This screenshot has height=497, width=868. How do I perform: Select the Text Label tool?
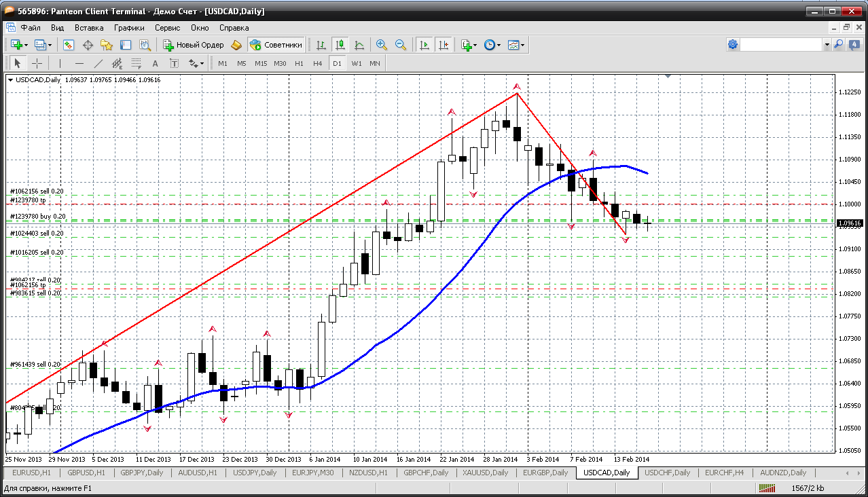[x=175, y=63]
